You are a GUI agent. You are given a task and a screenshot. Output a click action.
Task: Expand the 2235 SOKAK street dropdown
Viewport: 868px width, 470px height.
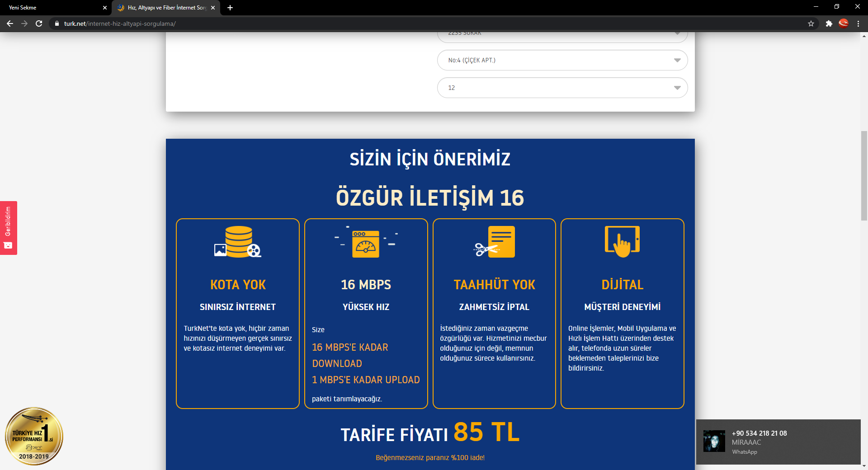pos(562,36)
